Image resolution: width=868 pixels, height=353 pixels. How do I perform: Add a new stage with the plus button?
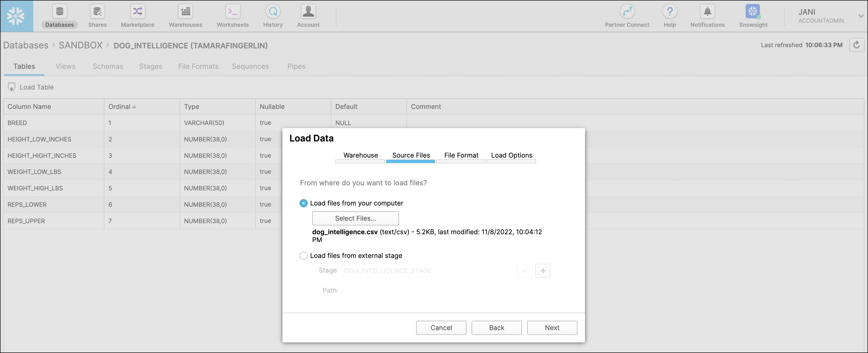click(542, 271)
